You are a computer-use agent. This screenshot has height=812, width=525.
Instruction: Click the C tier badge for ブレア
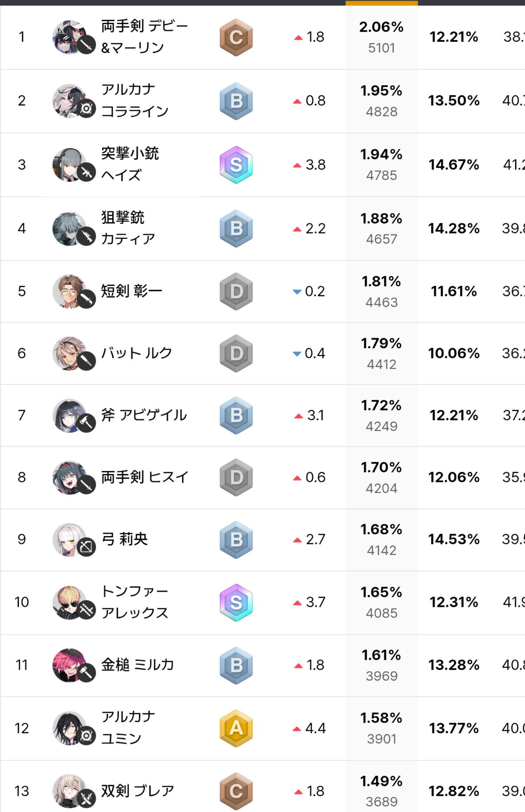(236, 791)
